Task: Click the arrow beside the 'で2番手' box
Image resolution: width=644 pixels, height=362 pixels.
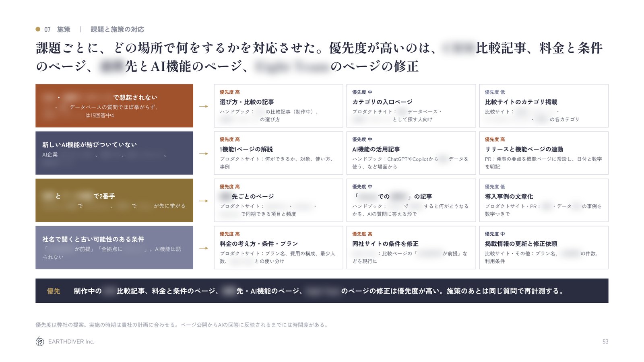Action: click(204, 201)
